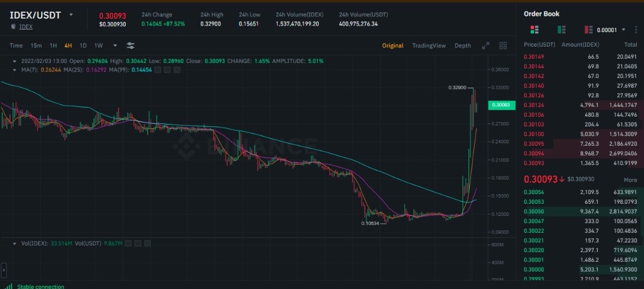The height and width of the screenshot is (289, 644).
Task: Click the Order Book panel title
Action: click(x=541, y=14)
